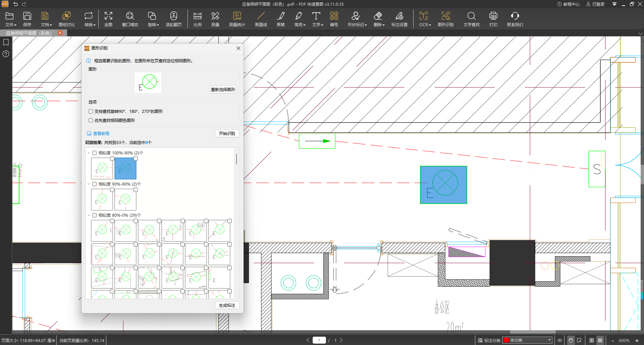Switch to 应急照明平面图 (彩色) document tab
This screenshot has width=644, height=345.
[29, 33]
